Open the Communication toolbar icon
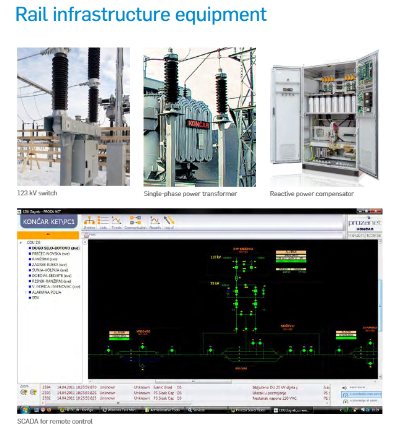 point(135,222)
